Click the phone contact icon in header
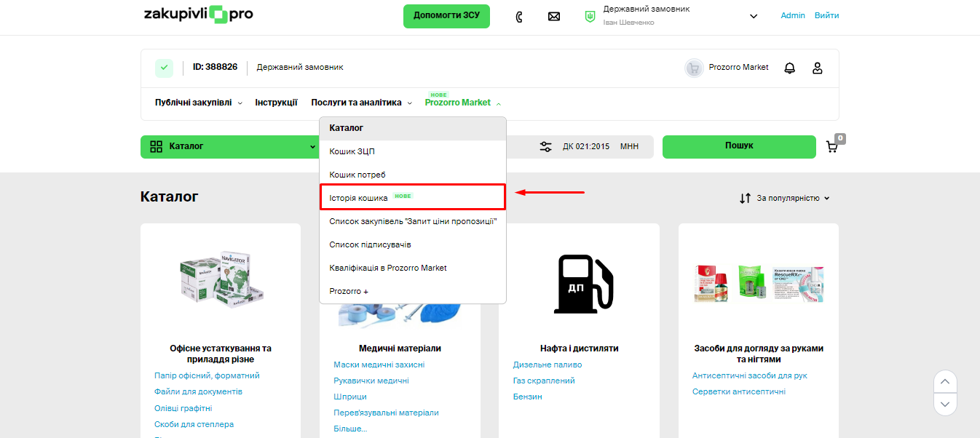Viewport: 980px width, 438px height. click(x=519, y=16)
